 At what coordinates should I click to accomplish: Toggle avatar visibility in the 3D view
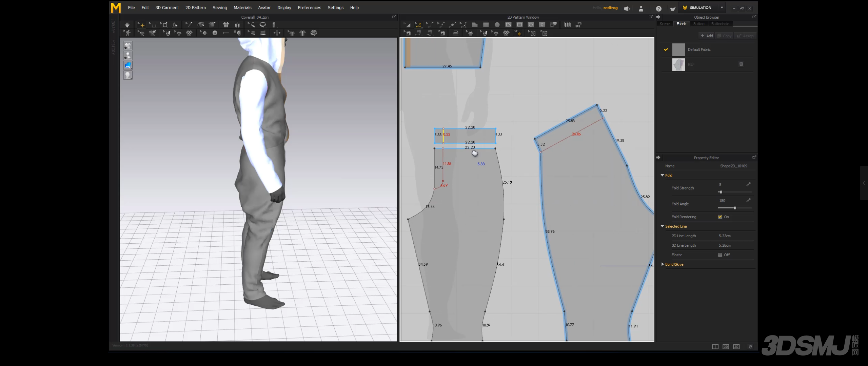point(128,56)
